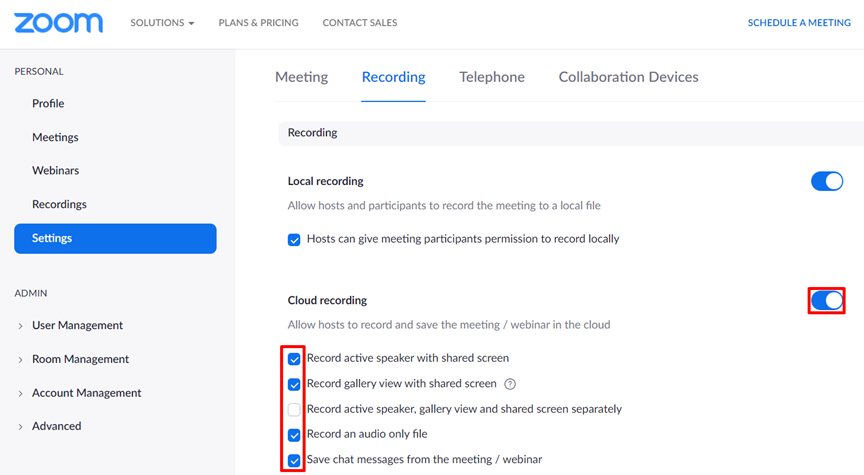
Task: Open help icon next to gallery view option
Action: point(510,384)
